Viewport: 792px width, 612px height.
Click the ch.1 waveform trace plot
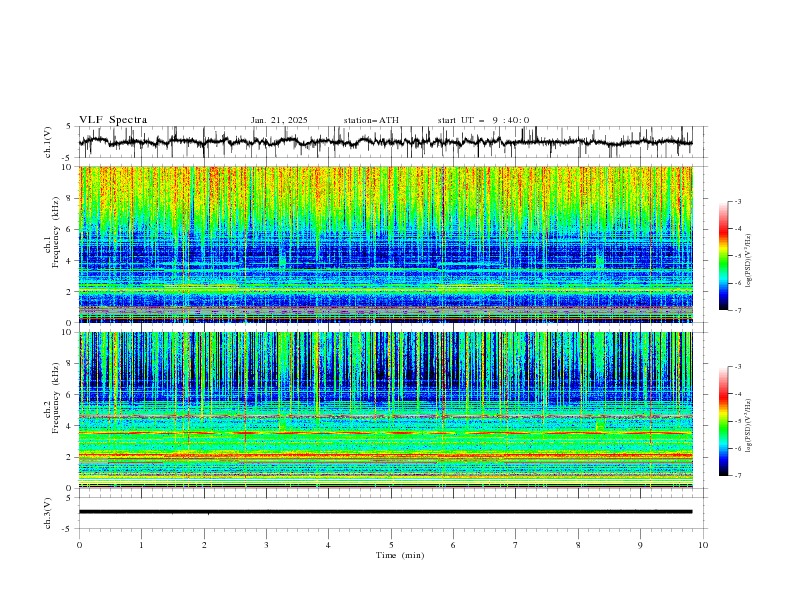pos(385,142)
